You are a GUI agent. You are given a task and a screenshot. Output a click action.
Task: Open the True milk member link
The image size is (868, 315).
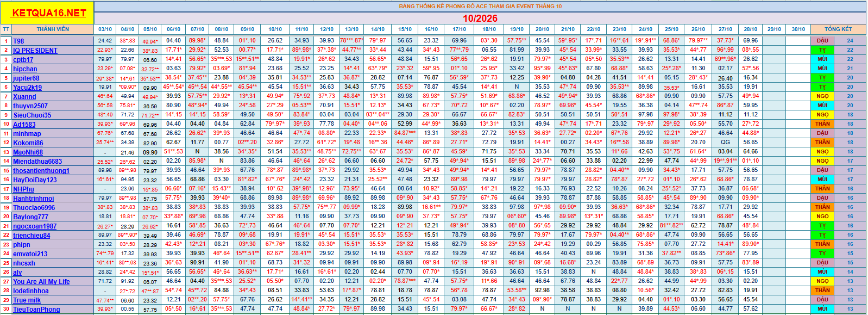[27, 300]
